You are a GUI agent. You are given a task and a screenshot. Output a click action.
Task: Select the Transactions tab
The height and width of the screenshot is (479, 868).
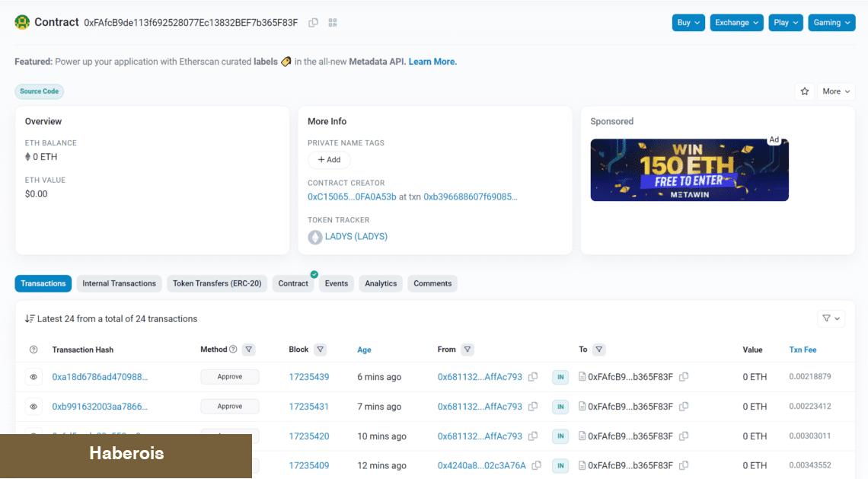(43, 283)
